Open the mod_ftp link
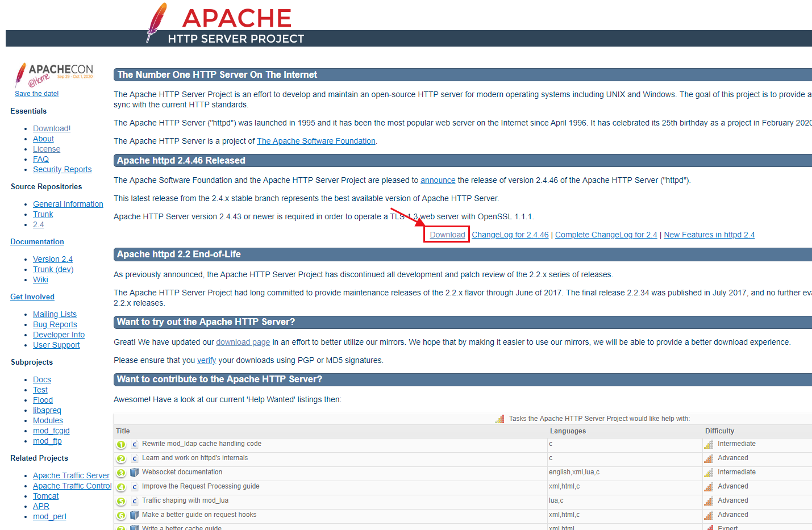This screenshot has height=530, width=812. coord(47,441)
